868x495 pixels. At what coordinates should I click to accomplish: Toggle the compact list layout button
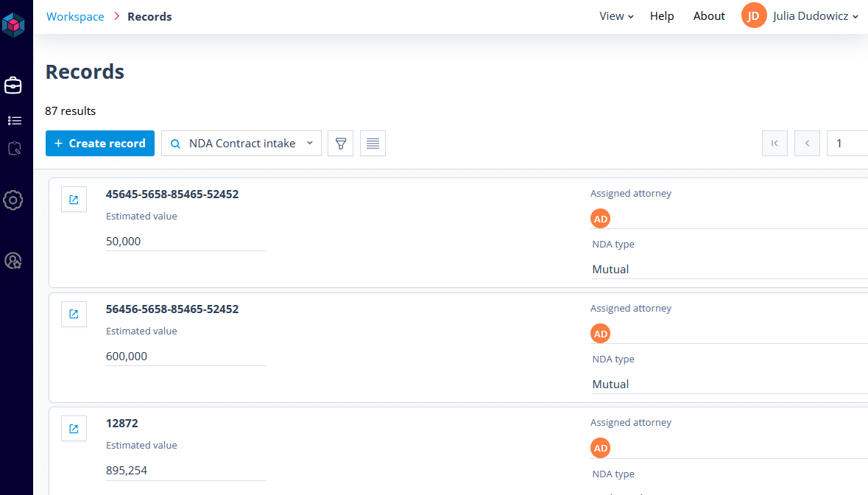coord(373,144)
